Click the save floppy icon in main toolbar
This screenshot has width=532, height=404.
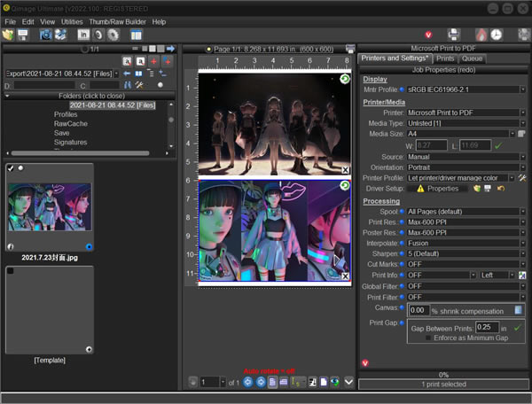pos(23,35)
